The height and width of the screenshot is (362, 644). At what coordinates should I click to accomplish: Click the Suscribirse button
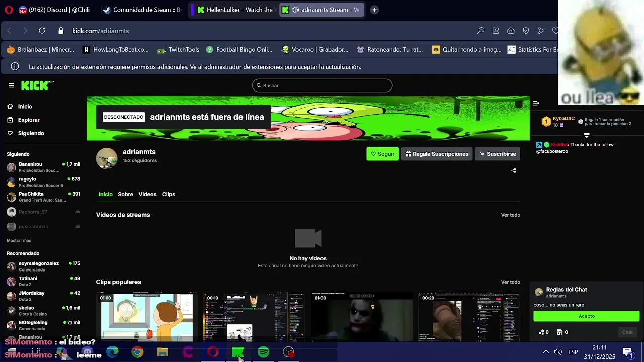point(498,154)
